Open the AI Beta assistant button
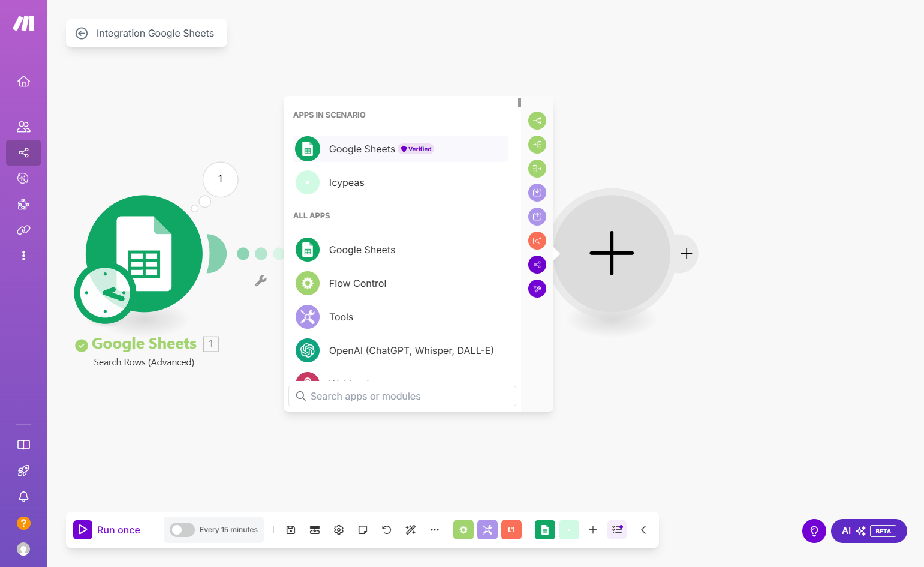This screenshot has height=567, width=924. coord(869,531)
